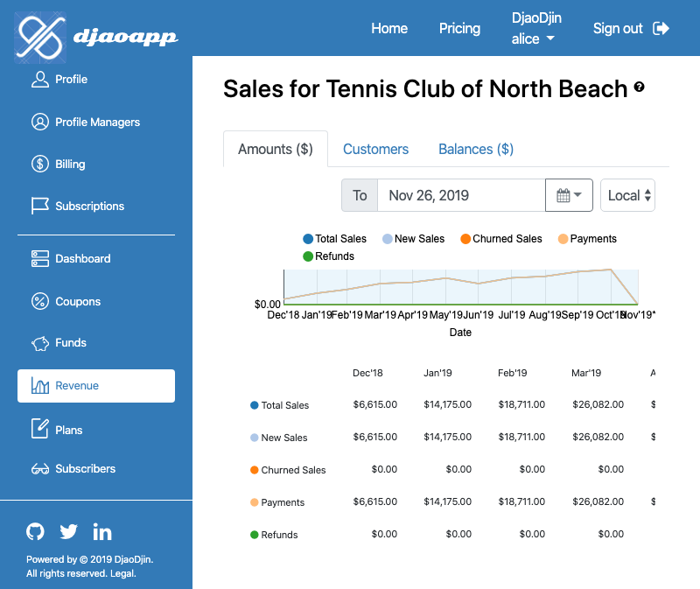Click the Billing dollar icon
700x589 pixels.
tap(40, 164)
